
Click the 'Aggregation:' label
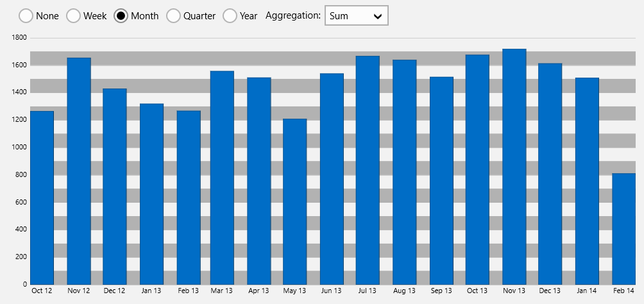tap(293, 15)
